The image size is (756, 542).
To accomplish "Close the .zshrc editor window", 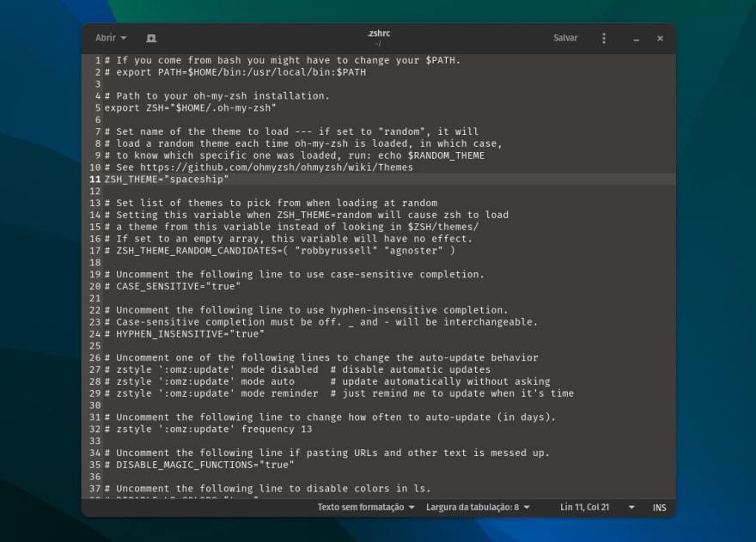I will [x=660, y=38].
